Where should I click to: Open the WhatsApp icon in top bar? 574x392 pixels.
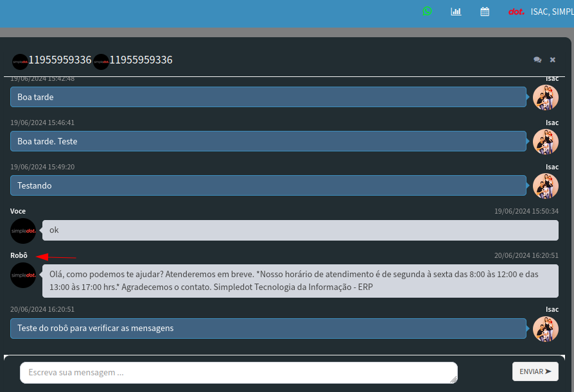[428, 11]
